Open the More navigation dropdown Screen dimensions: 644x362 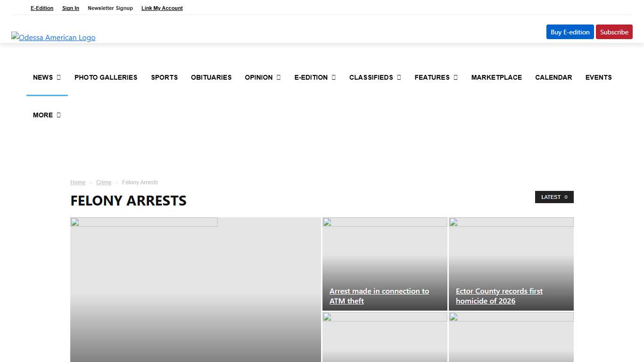coord(47,115)
